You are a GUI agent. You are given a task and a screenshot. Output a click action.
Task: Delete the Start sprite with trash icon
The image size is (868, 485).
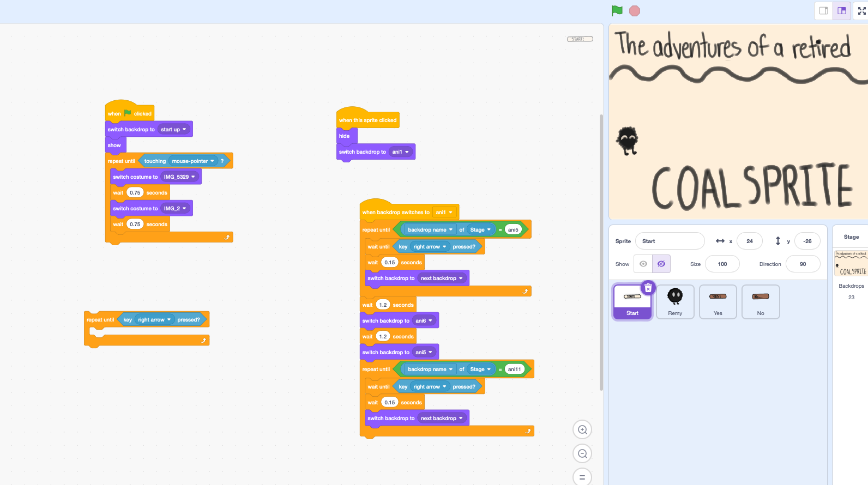(x=648, y=288)
